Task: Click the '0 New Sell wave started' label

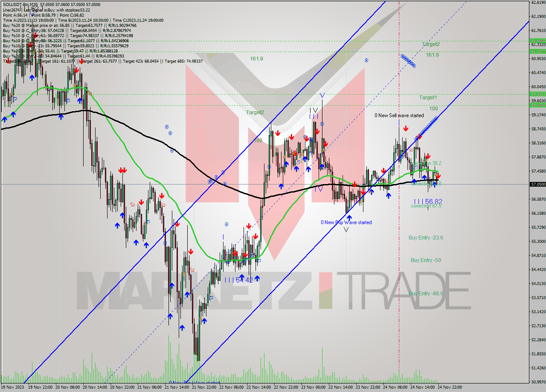Action: 399,115
